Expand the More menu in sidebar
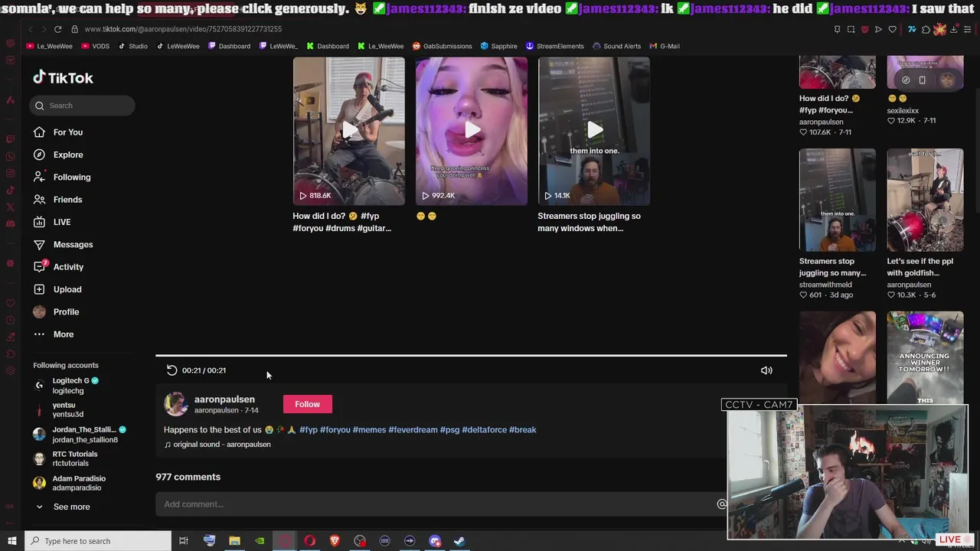Image resolution: width=980 pixels, height=551 pixels. pyautogui.click(x=54, y=334)
